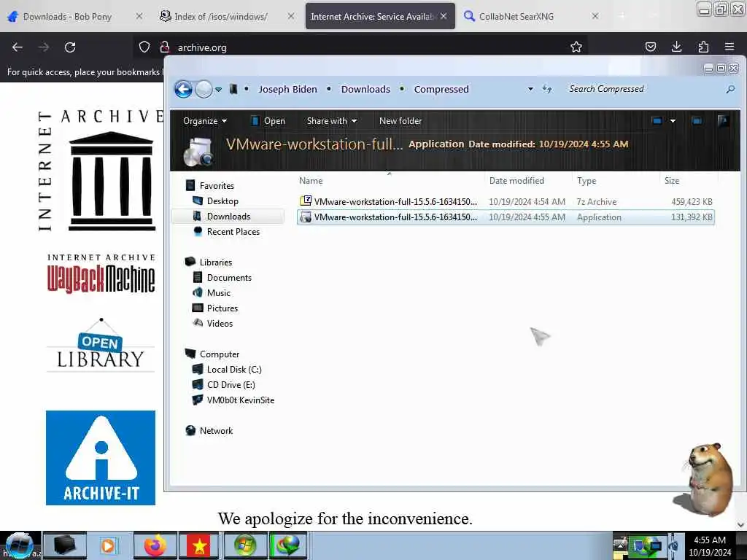Click the site padlock icon

[x=165, y=47]
